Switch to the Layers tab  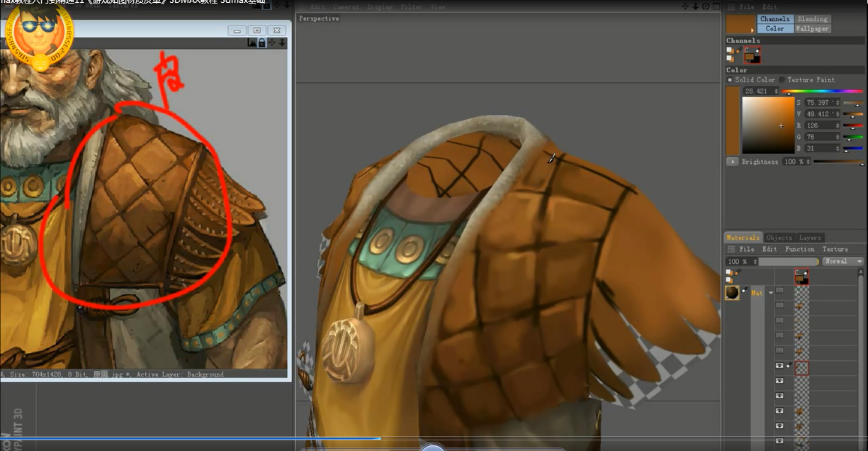pyautogui.click(x=810, y=238)
